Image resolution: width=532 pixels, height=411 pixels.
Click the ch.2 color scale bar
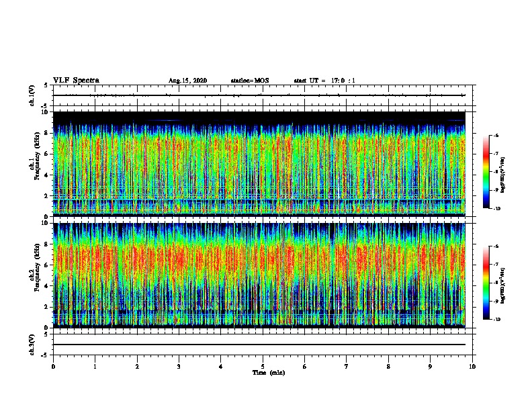coord(486,283)
